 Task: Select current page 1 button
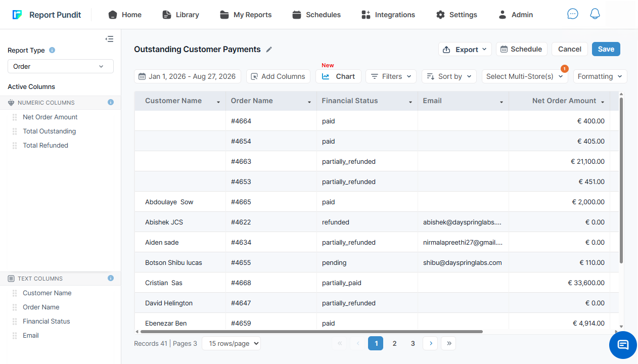(376, 343)
